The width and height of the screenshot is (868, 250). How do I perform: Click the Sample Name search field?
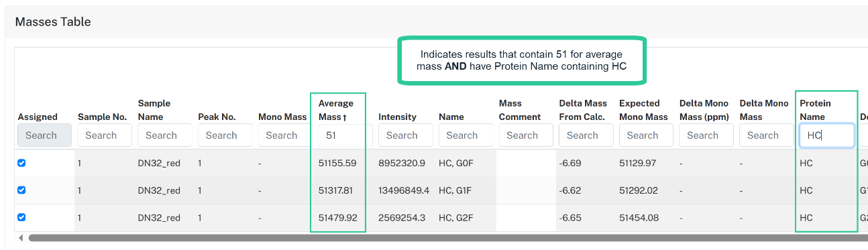click(165, 135)
